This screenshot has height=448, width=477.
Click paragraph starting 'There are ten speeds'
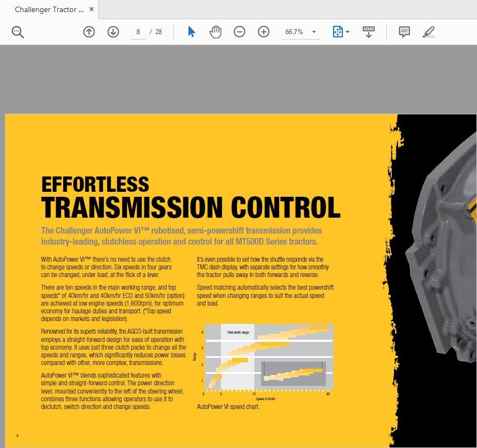tap(113, 303)
